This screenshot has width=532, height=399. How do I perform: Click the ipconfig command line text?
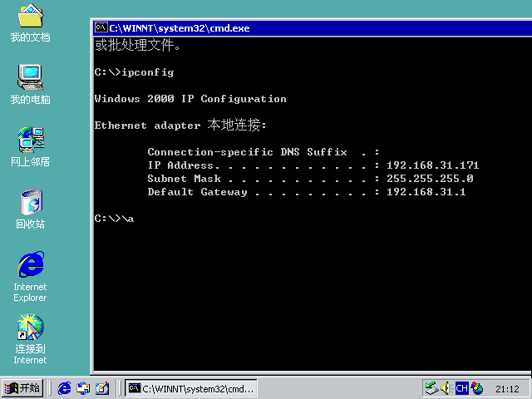pos(135,72)
